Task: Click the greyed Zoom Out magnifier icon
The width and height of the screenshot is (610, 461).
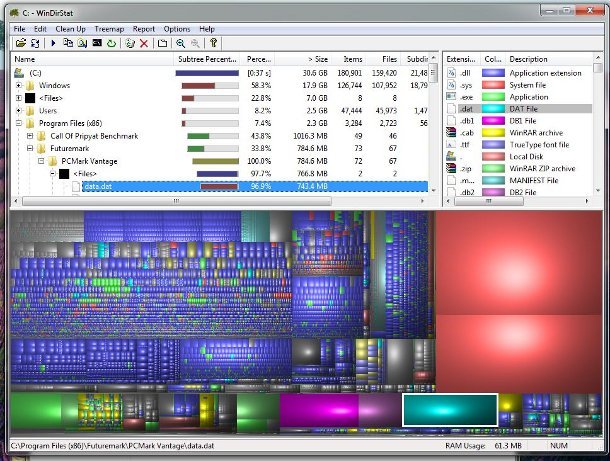Action: point(195,43)
